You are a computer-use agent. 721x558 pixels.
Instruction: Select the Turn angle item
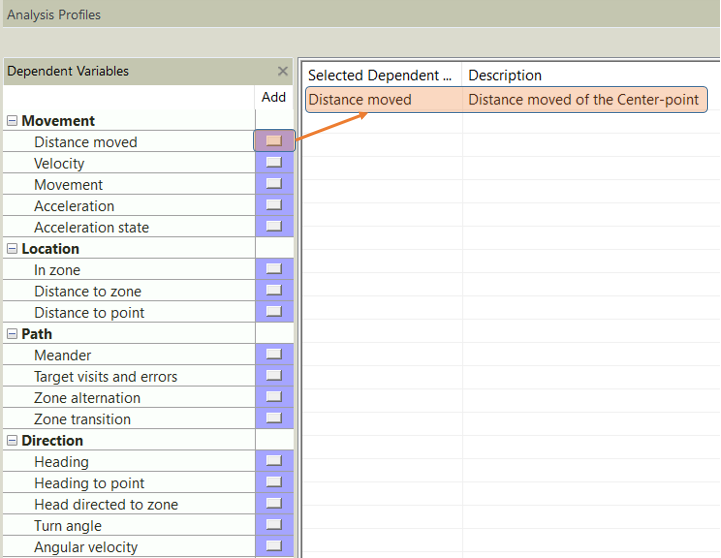[68, 526]
